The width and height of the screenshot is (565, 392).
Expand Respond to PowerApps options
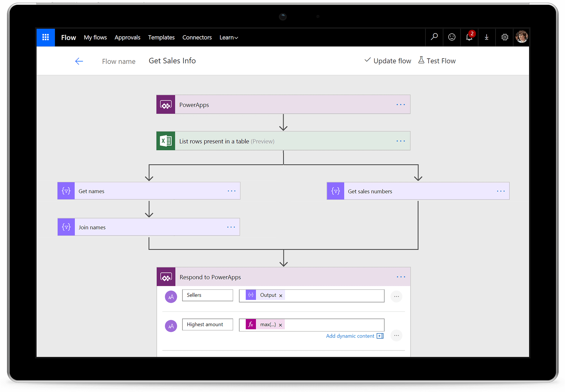(401, 277)
